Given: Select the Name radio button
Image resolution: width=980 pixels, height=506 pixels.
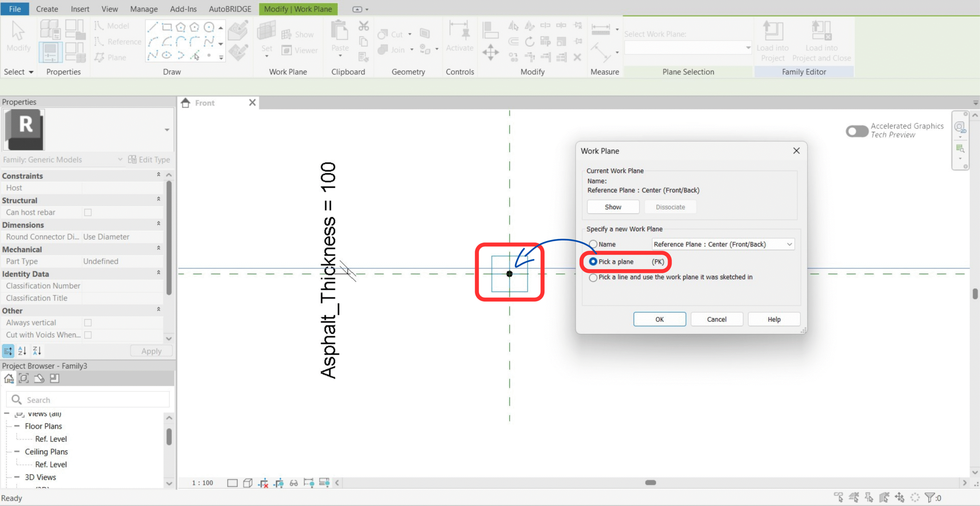Looking at the screenshot, I should point(593,244).
